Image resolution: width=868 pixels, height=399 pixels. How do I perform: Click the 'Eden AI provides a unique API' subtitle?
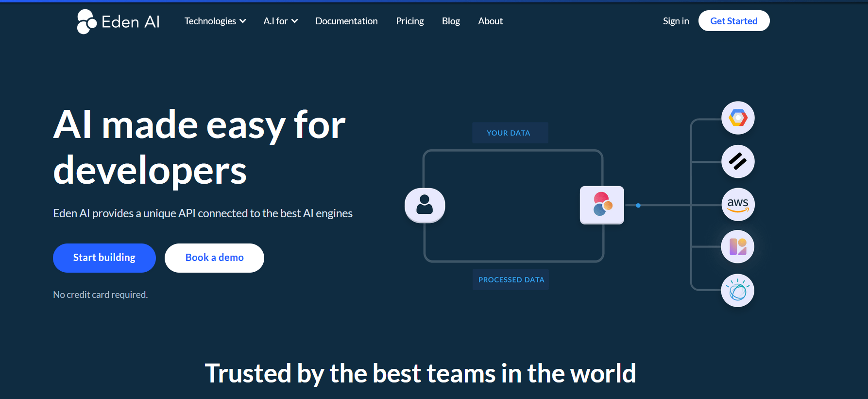[203, 213]
